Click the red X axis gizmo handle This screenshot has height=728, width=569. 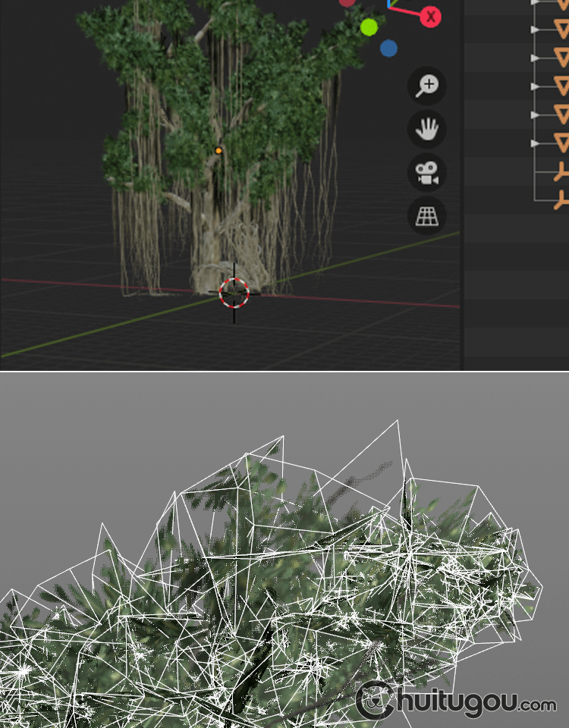(430, 17)
